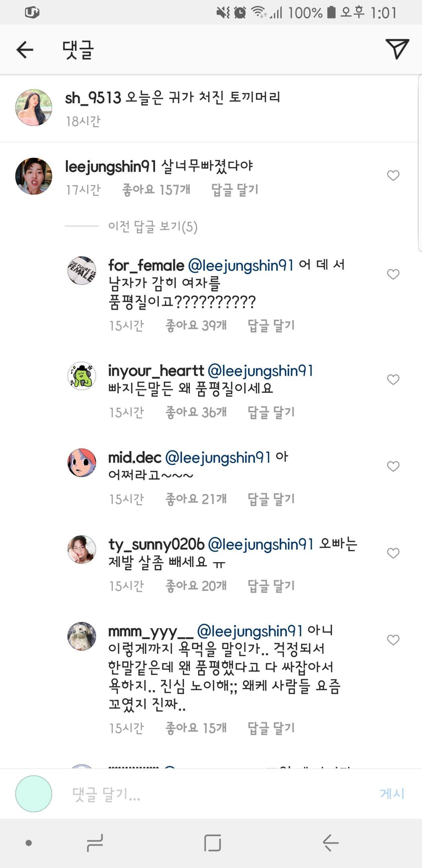422x868 pixels.
Task: Open sh_9513's profile picture
Action: tap(34, 108)
